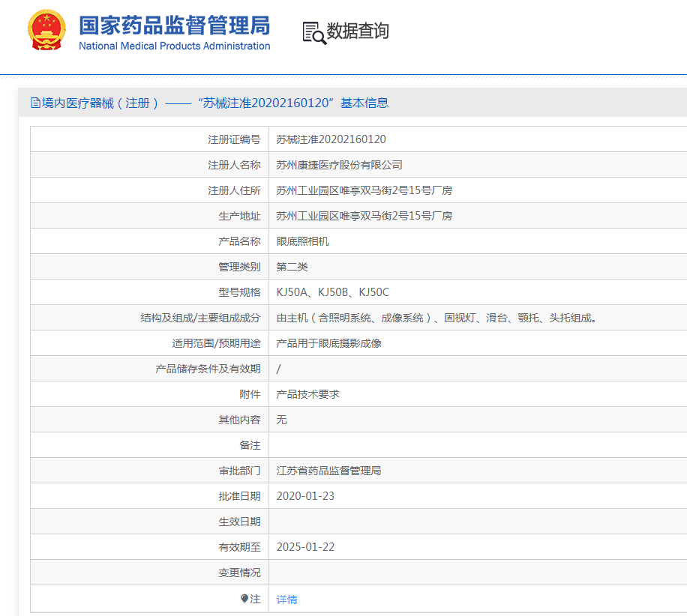The image size is (687, 616).
Task: Click the 有效期至 label
Action: 239,547
